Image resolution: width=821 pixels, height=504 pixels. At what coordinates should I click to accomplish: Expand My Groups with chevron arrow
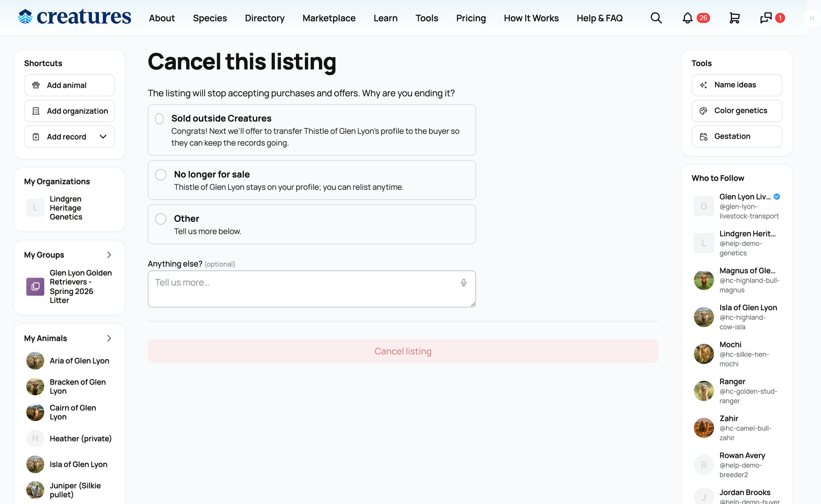click(x=109, y=255)
